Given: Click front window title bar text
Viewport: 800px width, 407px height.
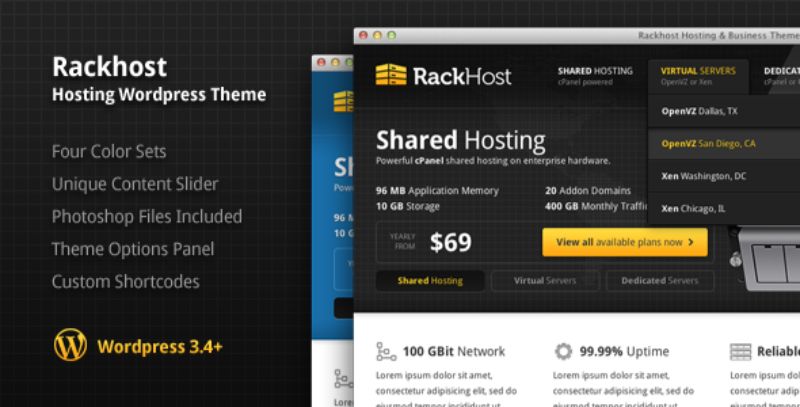Looking at the screenshot, I should click(x=718, y=35).
